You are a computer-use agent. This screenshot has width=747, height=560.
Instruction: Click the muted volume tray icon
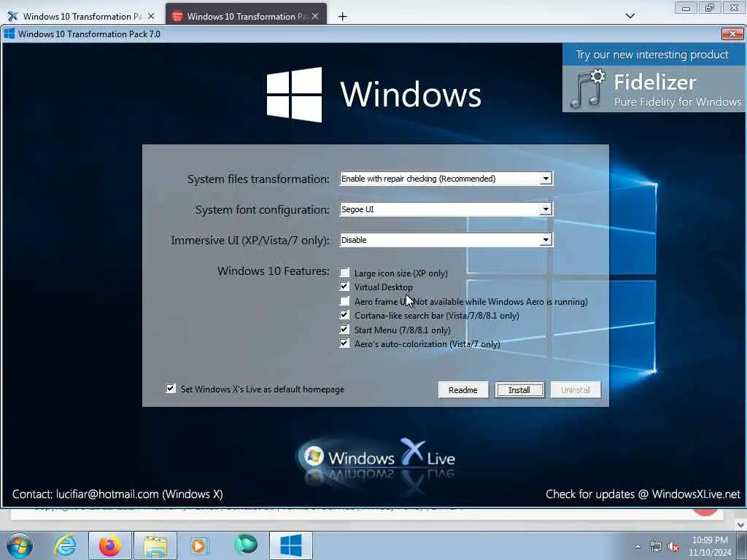click(673, 546)
